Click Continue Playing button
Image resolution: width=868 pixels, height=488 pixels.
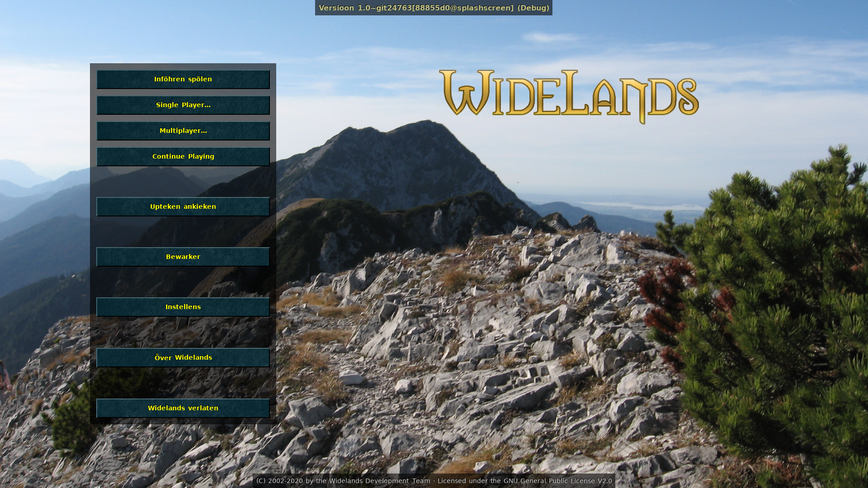click(x=183, y=157)
